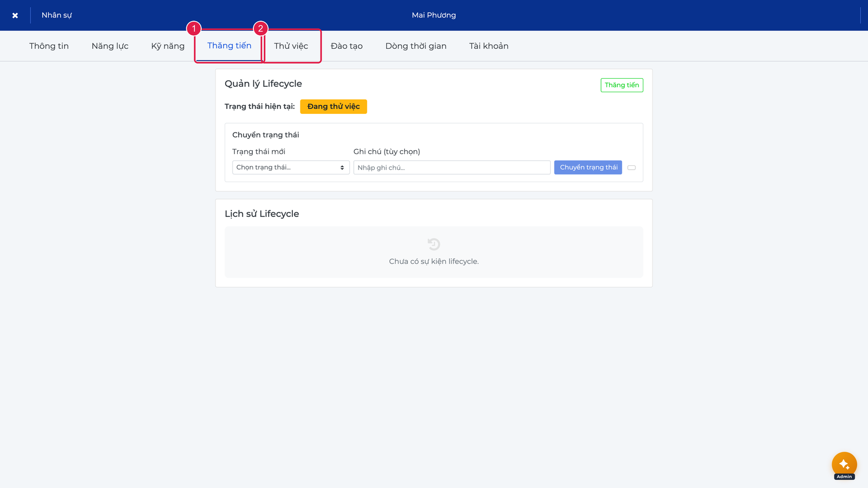
Task: Click the Admin label under the assistant button
Action: (844, 477)
